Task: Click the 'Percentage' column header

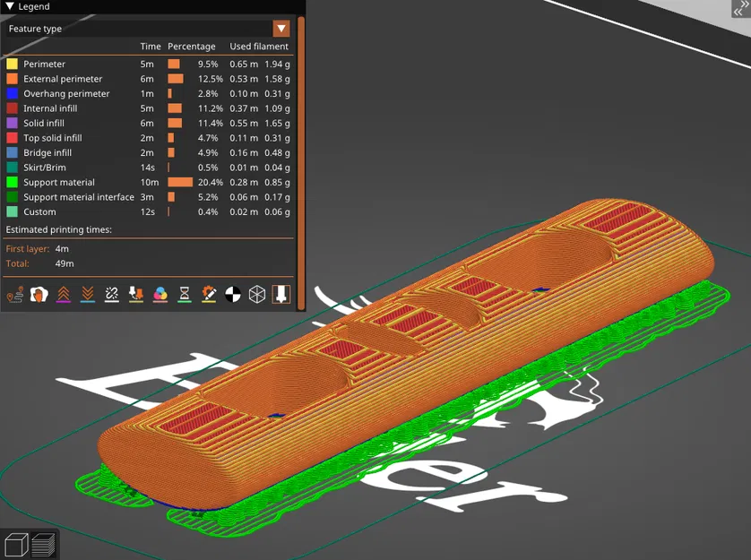Action: click(x=191, y=47)
